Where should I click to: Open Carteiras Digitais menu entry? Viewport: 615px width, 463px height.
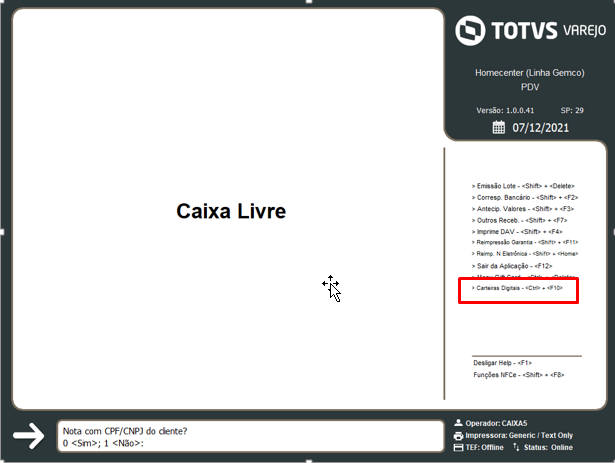tap(517, 288)
